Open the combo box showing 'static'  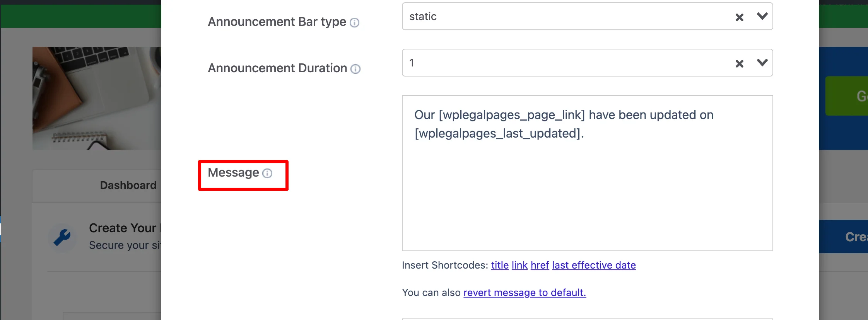point(565,17)
